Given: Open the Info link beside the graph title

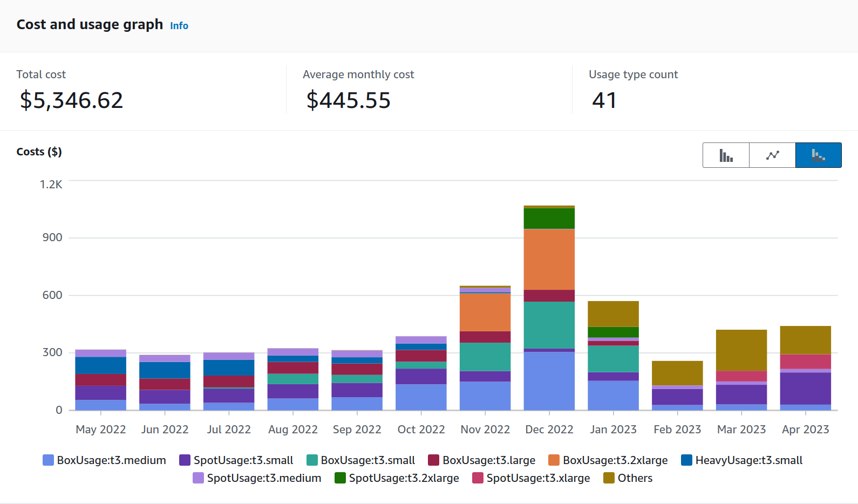Looking at the screenshot, I should 179,26.
